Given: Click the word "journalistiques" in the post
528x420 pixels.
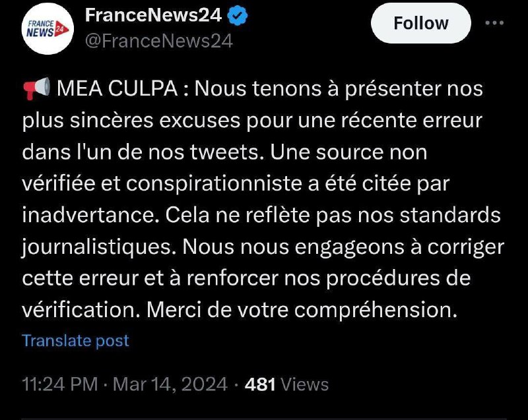Looking at the screenshot, I should [98, 247].
